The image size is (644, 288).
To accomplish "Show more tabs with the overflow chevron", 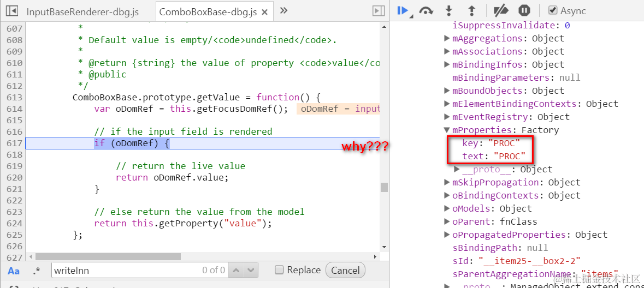I will point(283,11).
